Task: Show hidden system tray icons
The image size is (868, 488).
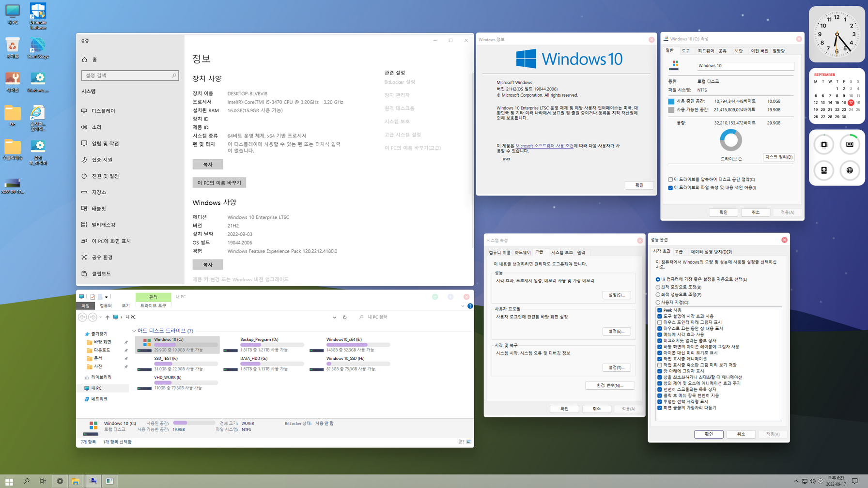Action: (x=796, y=481)
